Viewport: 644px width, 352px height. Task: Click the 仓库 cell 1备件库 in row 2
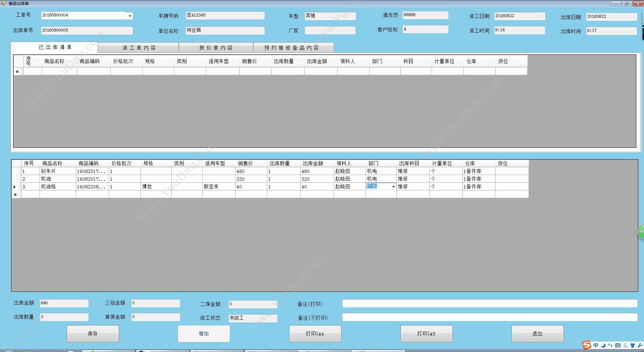click(x=479, y=179)
